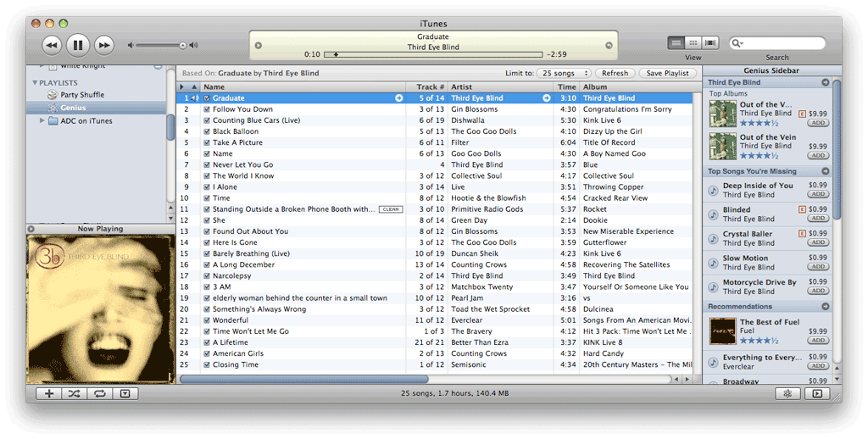
Task: Add The Best of Fuel album
Action: 818,341
